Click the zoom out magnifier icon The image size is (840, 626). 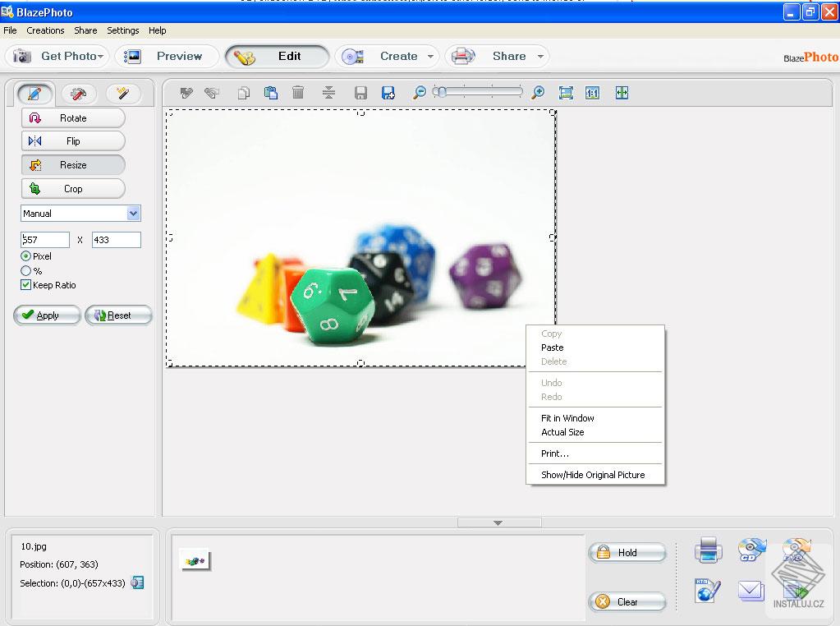(420, 92)
